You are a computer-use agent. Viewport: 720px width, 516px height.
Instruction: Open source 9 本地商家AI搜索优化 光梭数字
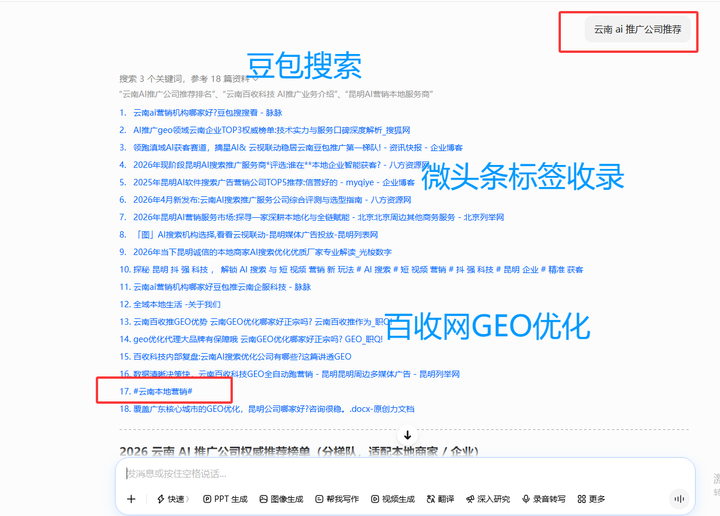pos(262,252)
